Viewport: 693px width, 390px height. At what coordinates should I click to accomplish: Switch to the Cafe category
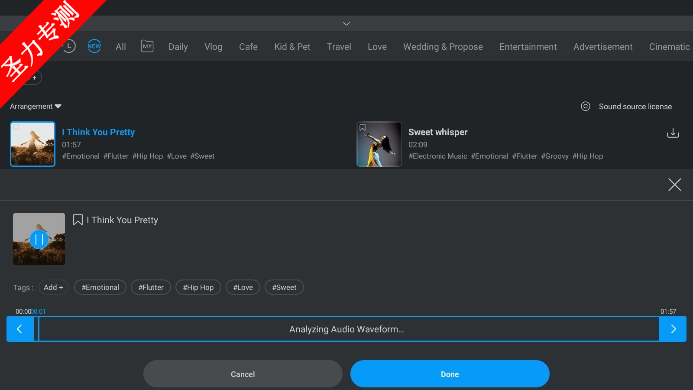pos(248,47)
